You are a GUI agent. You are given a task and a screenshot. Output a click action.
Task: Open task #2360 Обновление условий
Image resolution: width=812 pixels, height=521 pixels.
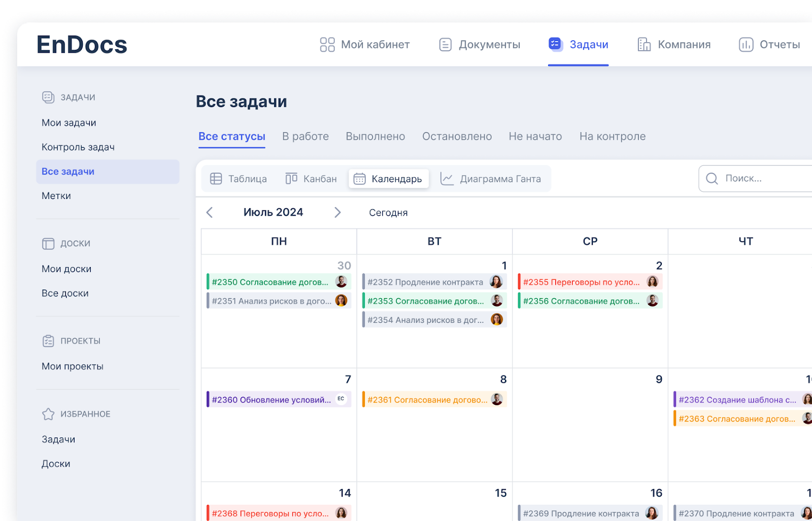(279, 399)
